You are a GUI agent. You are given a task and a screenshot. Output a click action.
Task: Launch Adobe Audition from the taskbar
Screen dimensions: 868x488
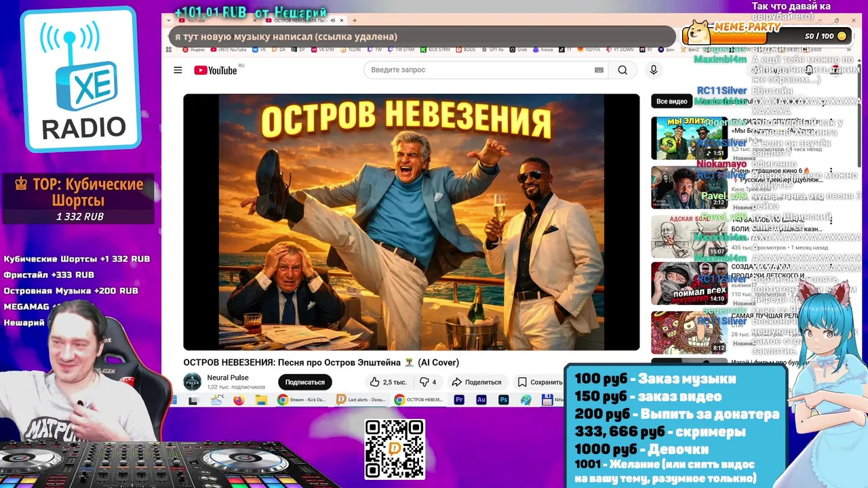[481, 400]
